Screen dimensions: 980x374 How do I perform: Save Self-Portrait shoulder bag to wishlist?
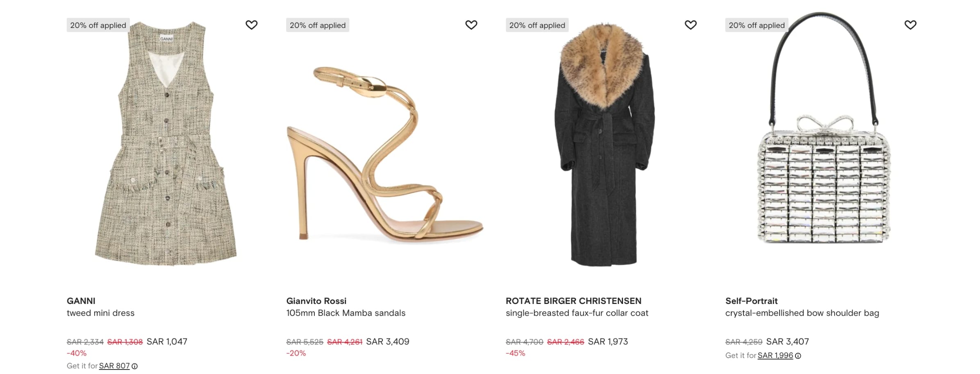coord(910,25)
